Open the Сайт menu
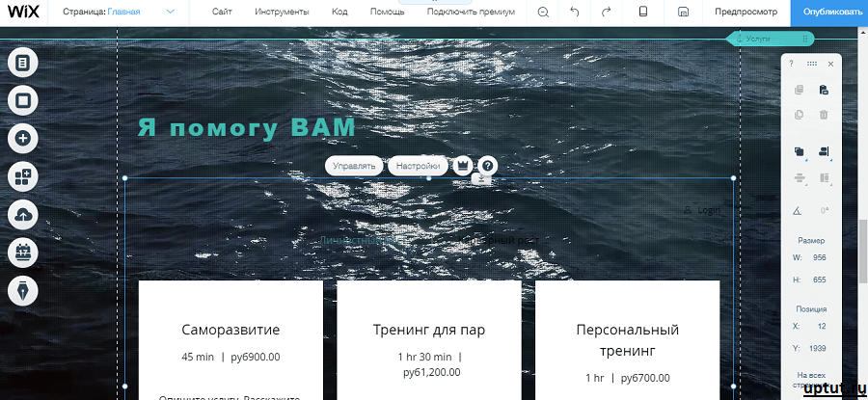868x400 pixels. point(222,13)
